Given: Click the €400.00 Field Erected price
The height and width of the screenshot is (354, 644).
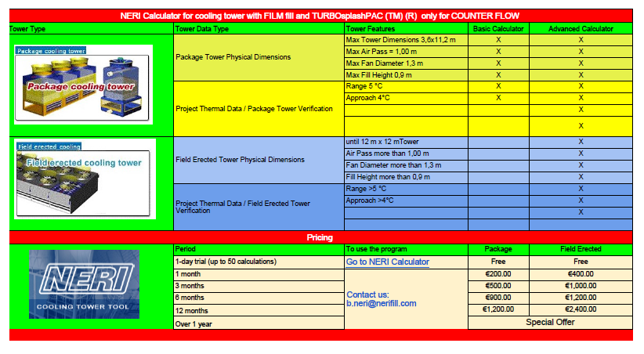Looking at the screenshot, I should [581, 274].
